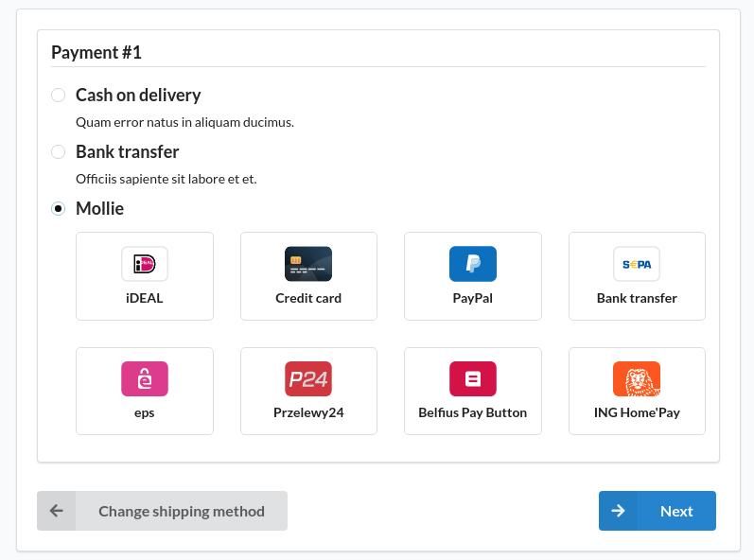
Task: Select the P24 Przelewy24 logo
Action: (308, 378)
